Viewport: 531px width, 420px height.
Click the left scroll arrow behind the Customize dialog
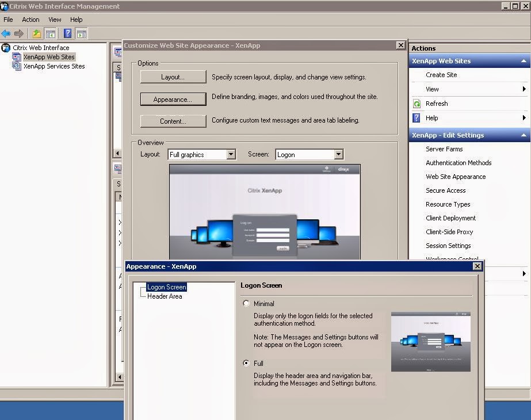pos(117,154)
